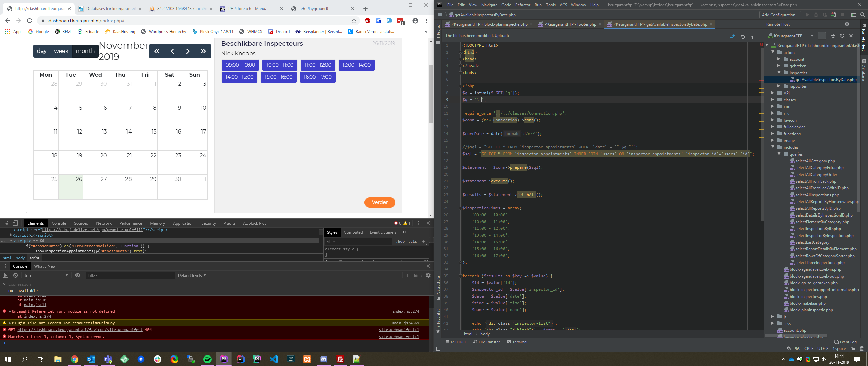Click the revert undo icon in the notification bar
The height and width of the screenshot is (366, 868).
tap(743, 36)
